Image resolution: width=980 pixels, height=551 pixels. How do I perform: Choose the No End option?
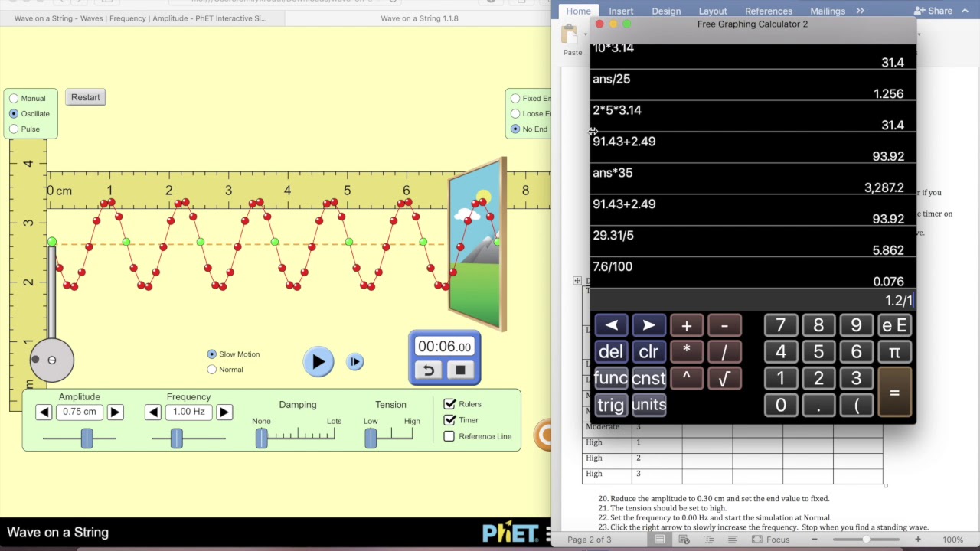click(x=515, y=129)
